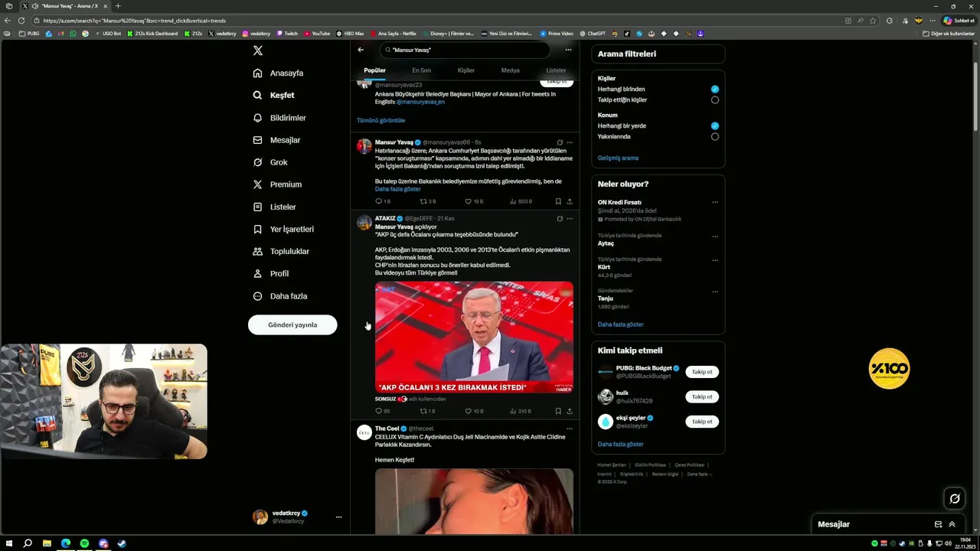
Task: Open Mesajlar in the sidebar
Action: pyautogui.click(x=276, y=140)
